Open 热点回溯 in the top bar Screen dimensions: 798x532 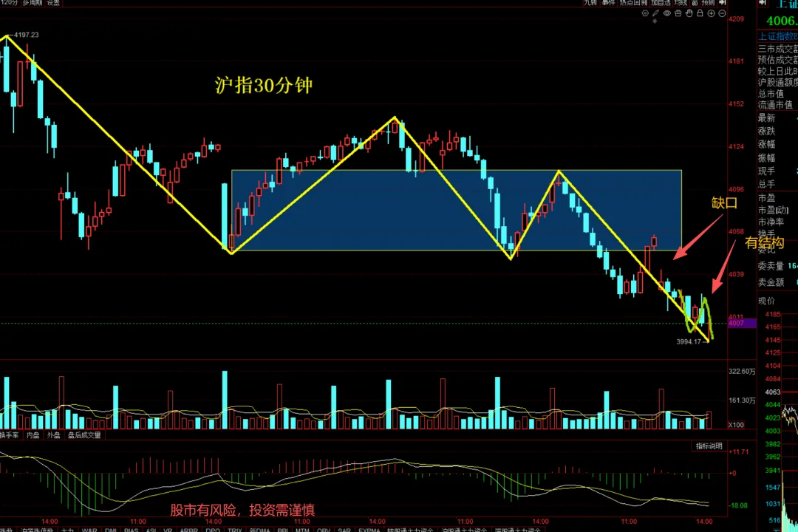634,2
